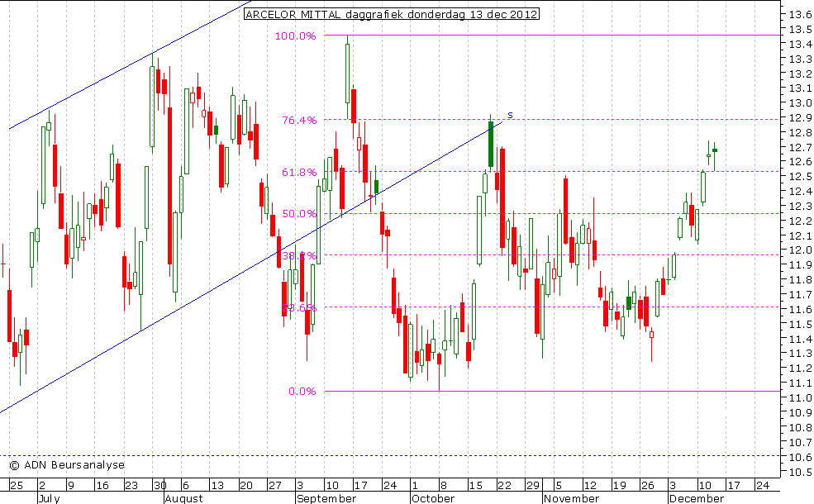The height and width of the screenshot is (504, 814).
Task: Click the October month label
Action: point(433,498)
